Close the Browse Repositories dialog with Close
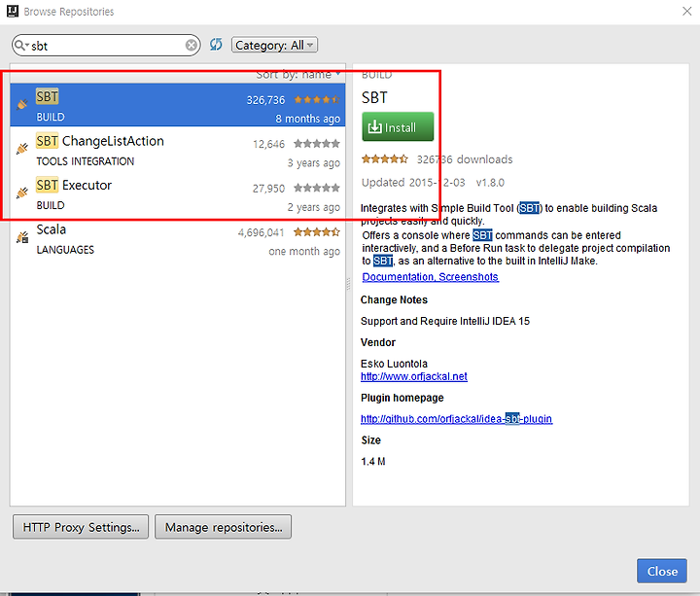700x596 pixels. pos(662,571)
